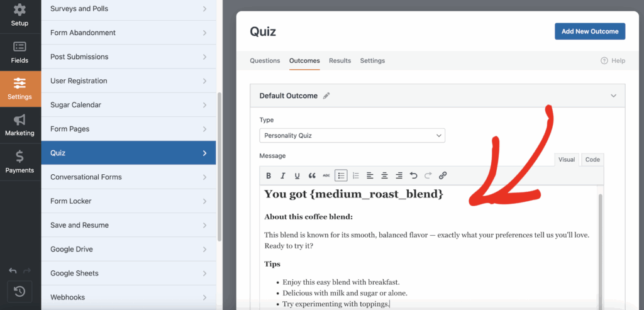Screen dimensions: 644x310
Task: Click the underline formatting icon
Action: 297,175
